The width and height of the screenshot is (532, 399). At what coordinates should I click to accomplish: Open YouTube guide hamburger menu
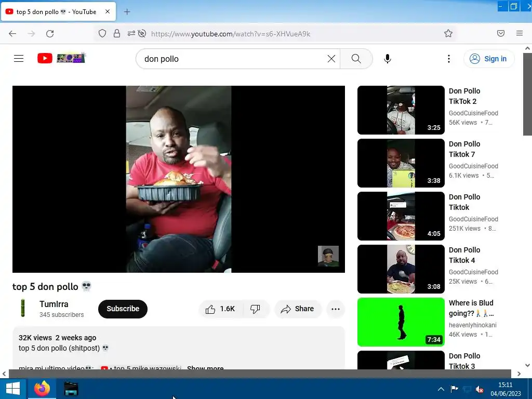click(19, 59)
